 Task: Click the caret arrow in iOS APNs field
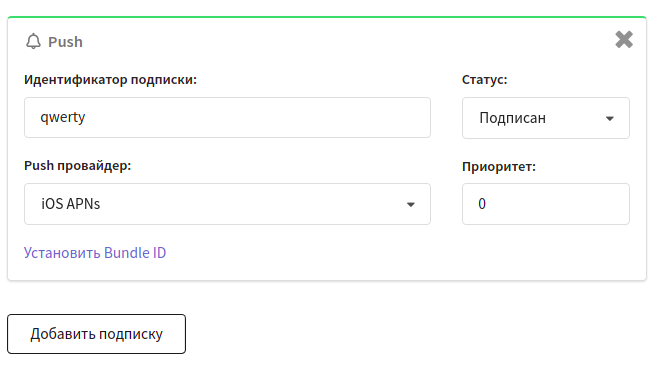pos(411,205)
